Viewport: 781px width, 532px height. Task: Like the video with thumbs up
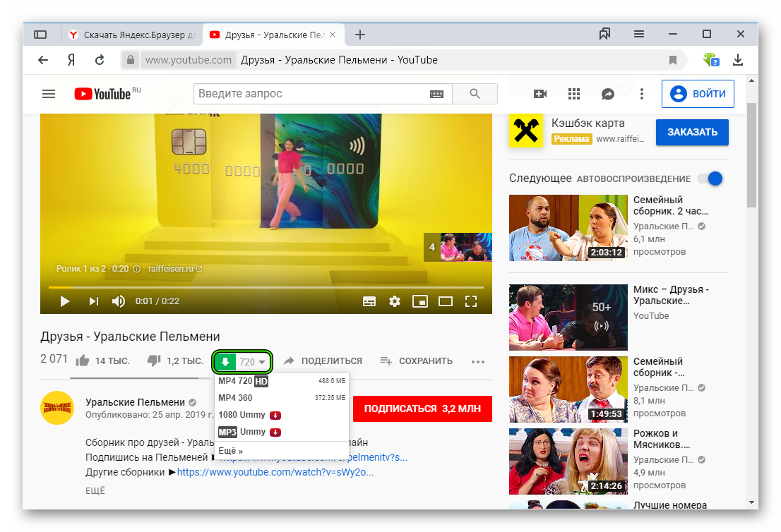tap(82, 361)
